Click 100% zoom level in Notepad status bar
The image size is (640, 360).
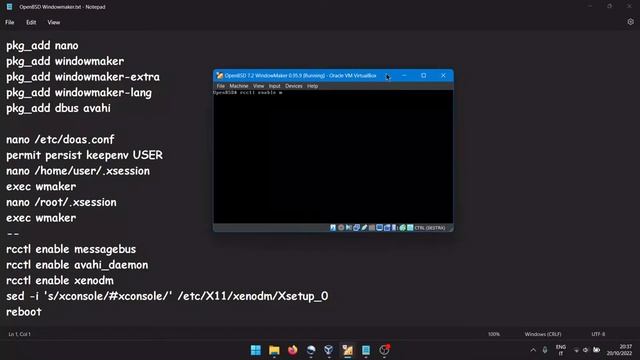493,334
